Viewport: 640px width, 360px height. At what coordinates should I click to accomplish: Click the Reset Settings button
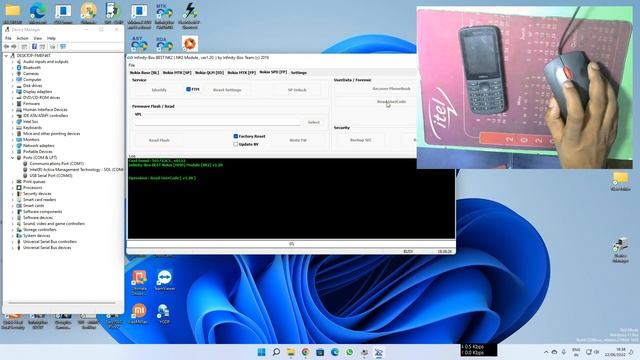point(227,90)
